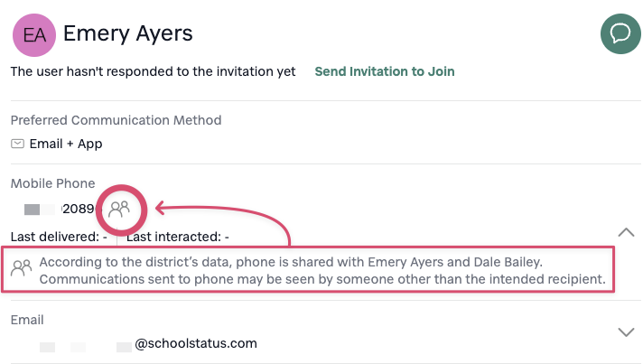
Task: Click the people icon in shared phone notice
Action: pyautogui.click(x=22, y=267)
